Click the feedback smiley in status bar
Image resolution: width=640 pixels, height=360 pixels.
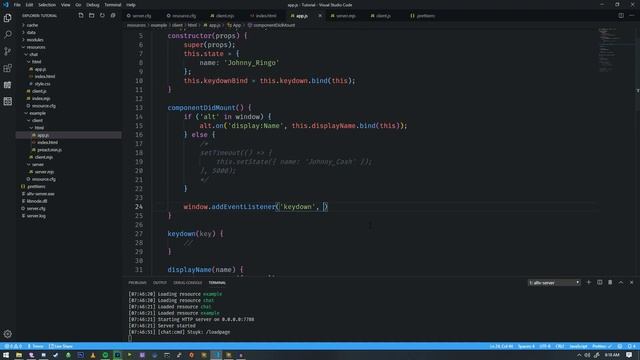(620, 346)
